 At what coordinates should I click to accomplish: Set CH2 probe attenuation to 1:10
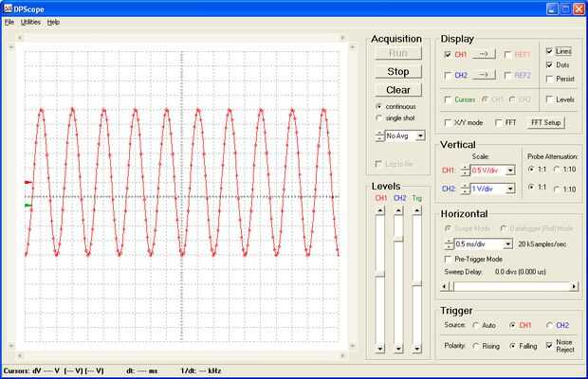(x=557, y=189)
